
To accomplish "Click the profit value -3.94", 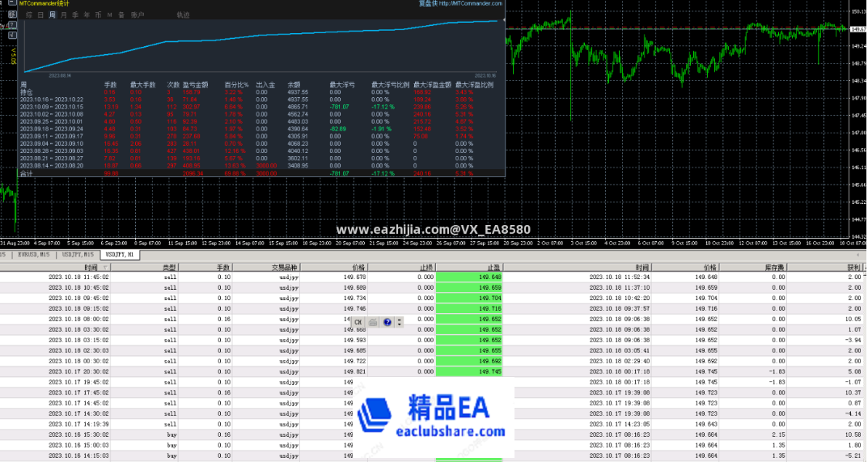I will [x=853, y=340].
